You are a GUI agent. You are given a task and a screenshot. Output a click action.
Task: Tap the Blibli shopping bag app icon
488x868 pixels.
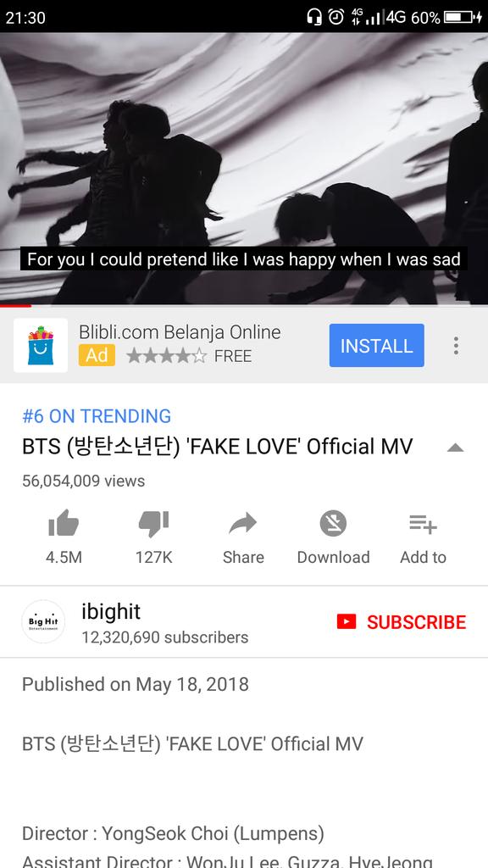(41, 346)
